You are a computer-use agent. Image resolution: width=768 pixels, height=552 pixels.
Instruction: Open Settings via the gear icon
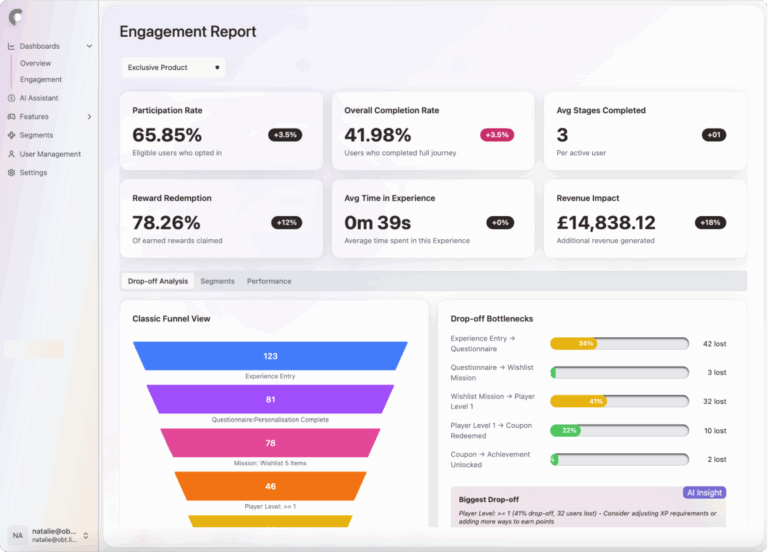point(11,173)
